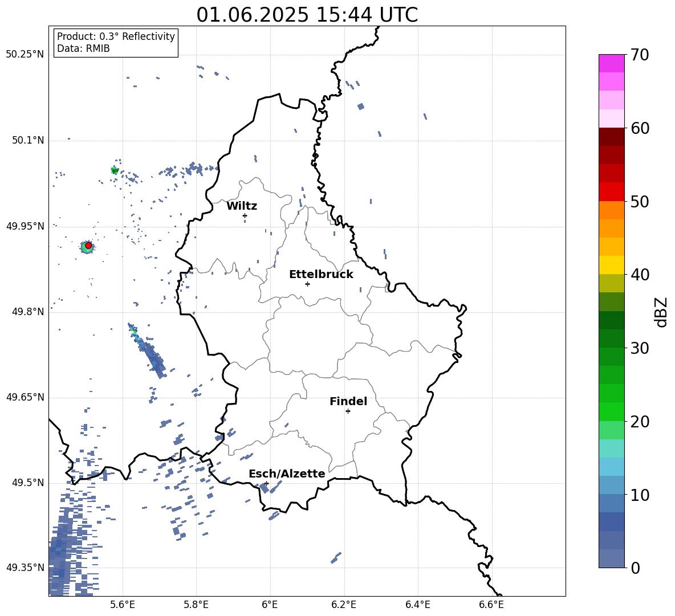Click the Esch/Alzette station label
This screenshot has height=616, width=675.
(x=287, y=474)
